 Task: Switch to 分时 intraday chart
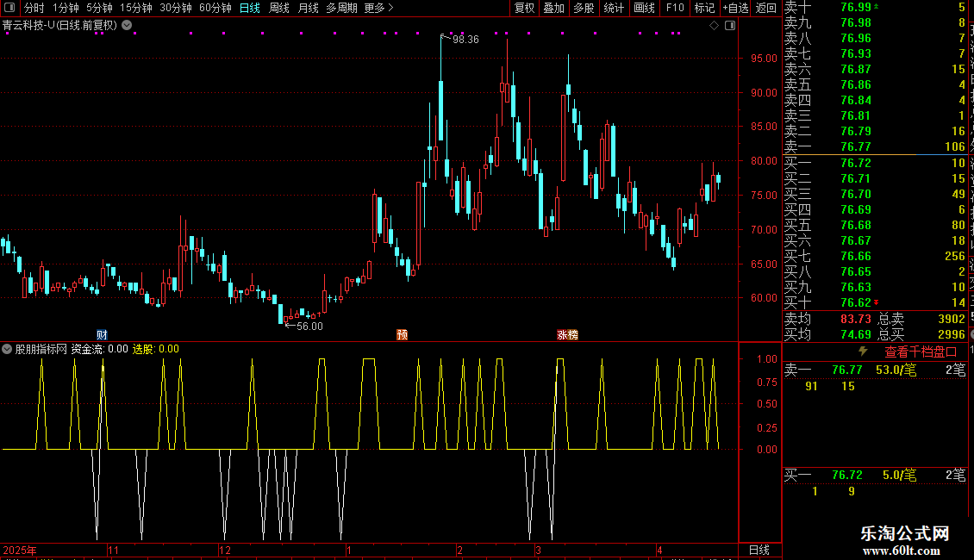click(34, 8)
